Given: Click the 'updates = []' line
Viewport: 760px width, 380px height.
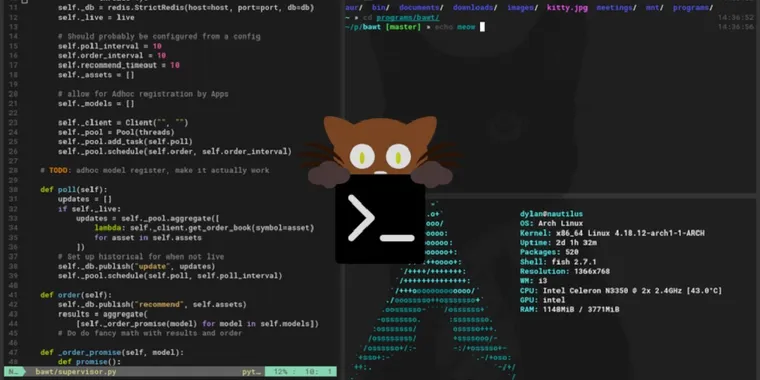Looking at the screenshot, I should (85, 199).
